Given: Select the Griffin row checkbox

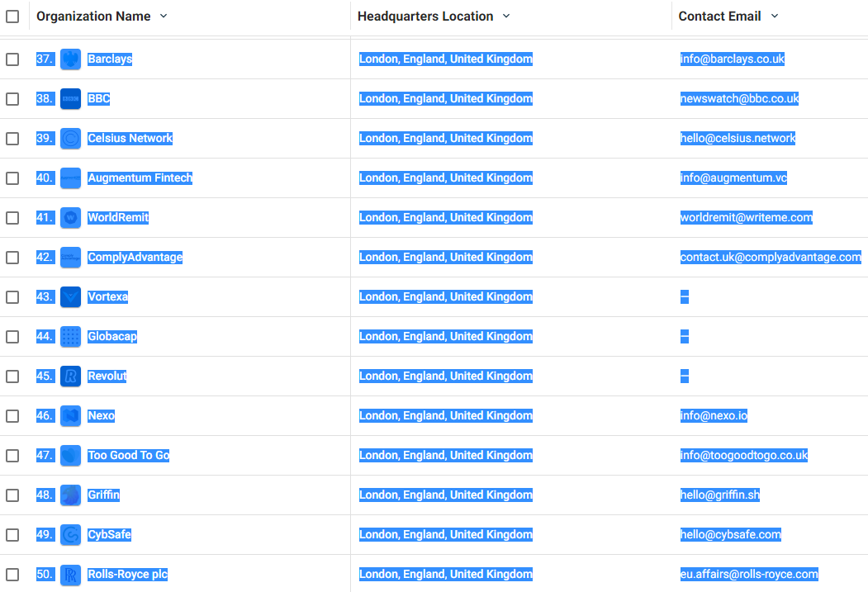Looking at the screenshot, I should [x=12, y=495].
